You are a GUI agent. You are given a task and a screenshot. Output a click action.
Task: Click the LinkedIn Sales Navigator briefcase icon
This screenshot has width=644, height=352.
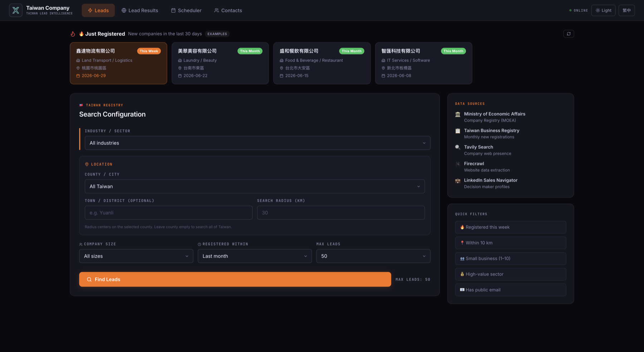click(458, 181)
